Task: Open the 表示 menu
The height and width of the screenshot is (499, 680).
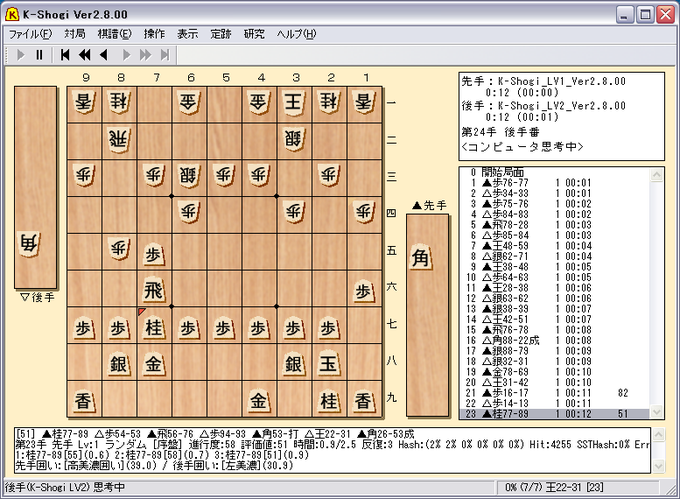Action: [187, 34]
